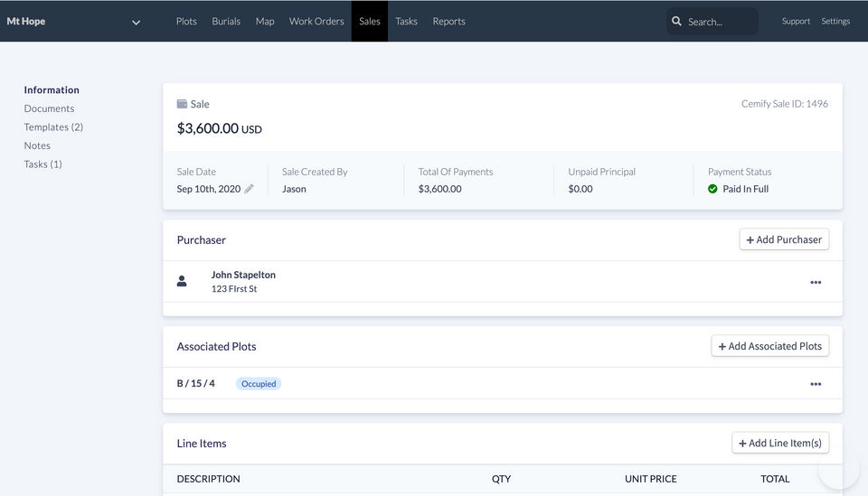
Task: Open the plot B / 15 / 4 options menu
Action: pos(816,384)
